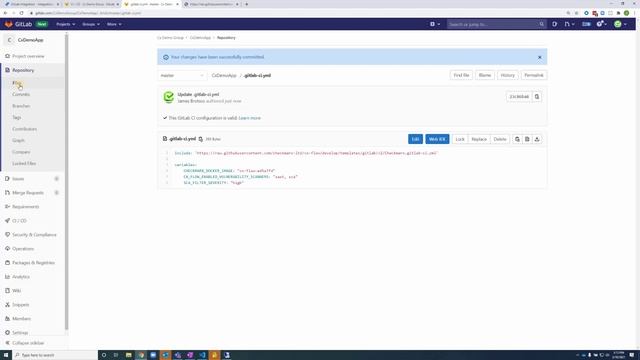
Task: Click the Issues sidebar icon
Action: pyautogui.click(x=7, y=179)
